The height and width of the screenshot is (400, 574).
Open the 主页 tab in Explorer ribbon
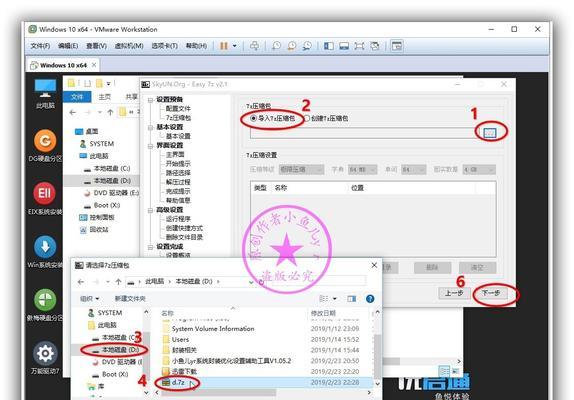[x=104, y=97]
